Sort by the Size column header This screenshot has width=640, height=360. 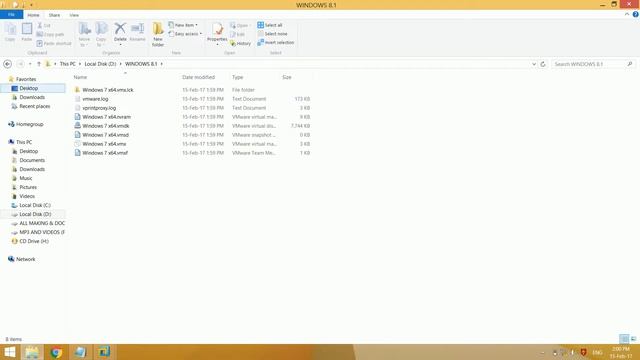click(287, 77)
